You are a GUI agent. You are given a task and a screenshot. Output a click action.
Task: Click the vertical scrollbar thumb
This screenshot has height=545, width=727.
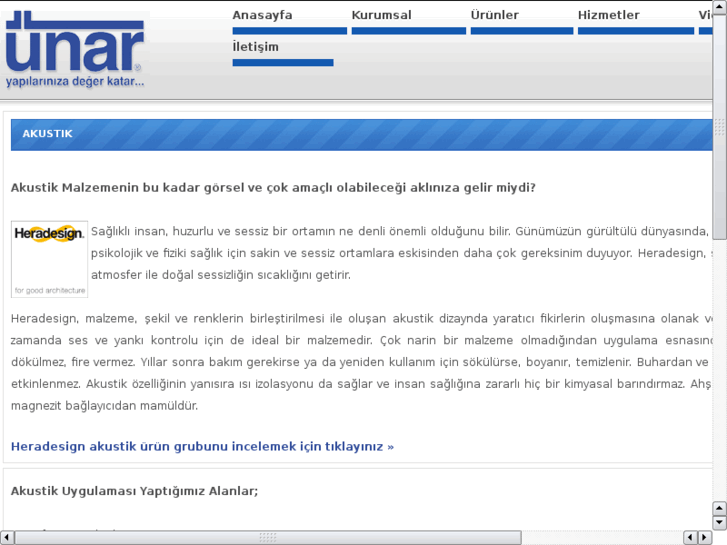(x=720, y=126)
